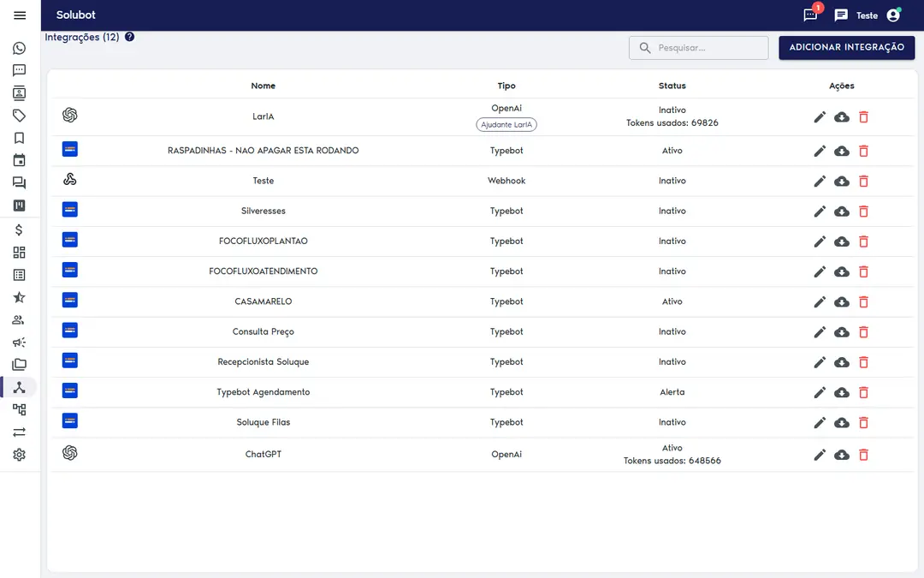Click the Ajudante LarIA chip
The height and width of the screenshot is (578, 924).
click(x=506, y=124)
